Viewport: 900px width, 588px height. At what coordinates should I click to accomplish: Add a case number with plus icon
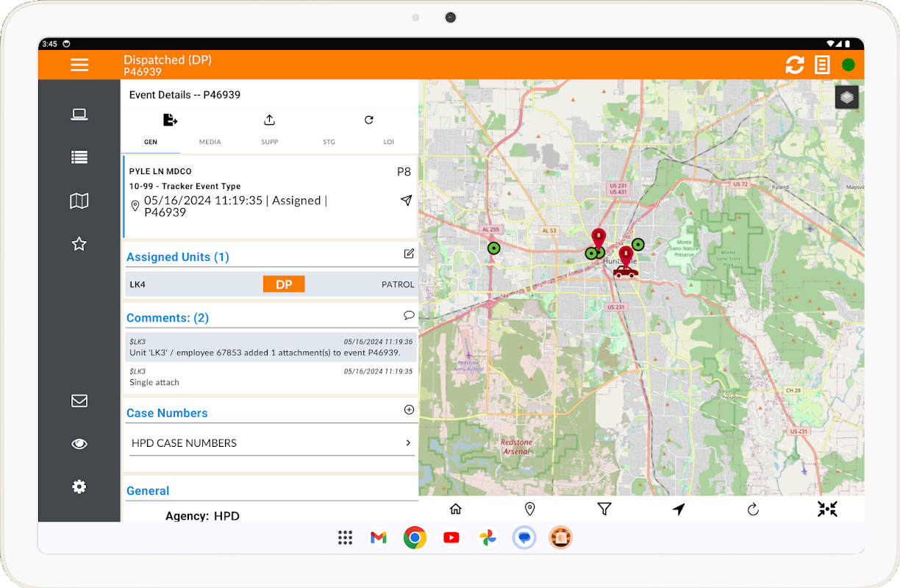[x=409, y=410]
